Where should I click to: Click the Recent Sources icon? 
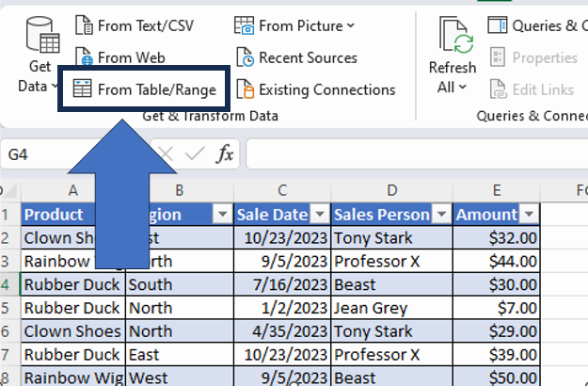(x=245, y=57)
